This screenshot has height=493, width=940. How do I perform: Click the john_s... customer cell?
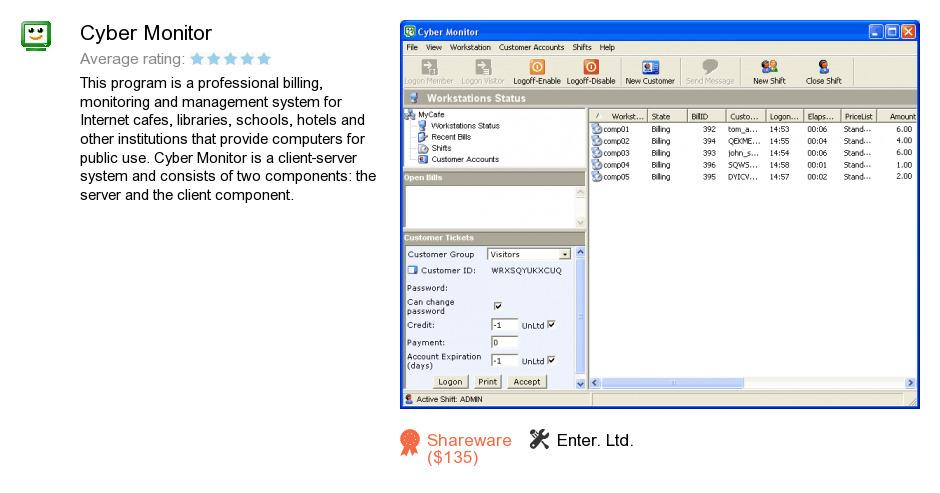(x=743, y=153)
